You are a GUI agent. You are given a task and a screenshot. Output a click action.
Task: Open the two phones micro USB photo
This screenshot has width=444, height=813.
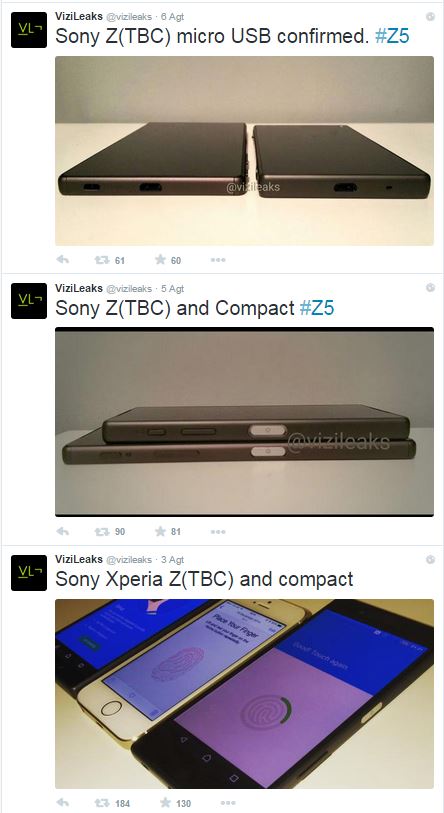pos(244,150)
